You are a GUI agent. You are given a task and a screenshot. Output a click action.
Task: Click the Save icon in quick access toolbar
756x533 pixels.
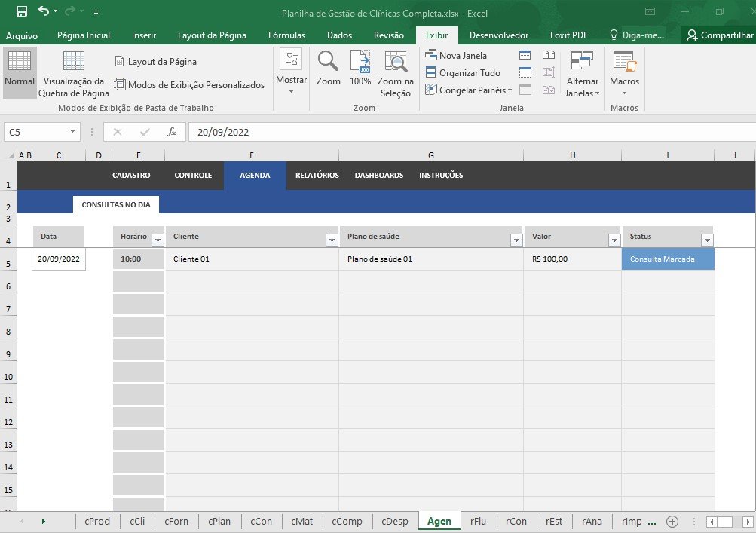[x=21, y=11]
